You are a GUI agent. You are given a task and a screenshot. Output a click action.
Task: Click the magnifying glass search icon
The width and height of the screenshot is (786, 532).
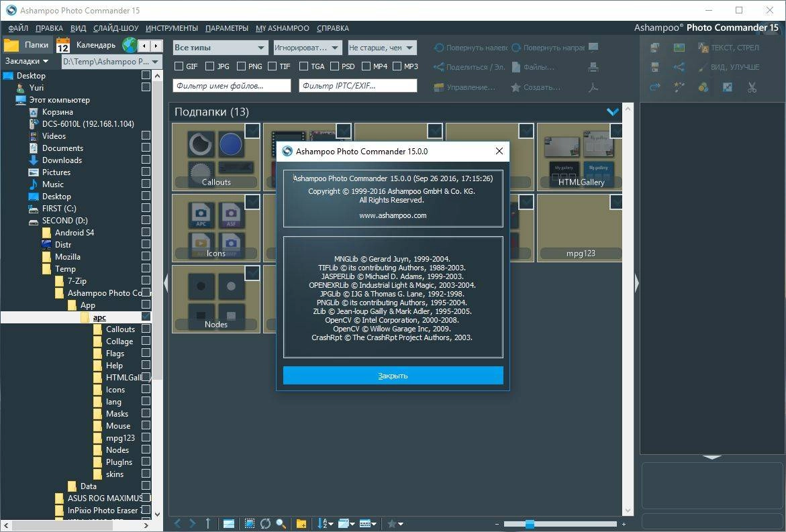pyautogui.click(x=281, y=523)
